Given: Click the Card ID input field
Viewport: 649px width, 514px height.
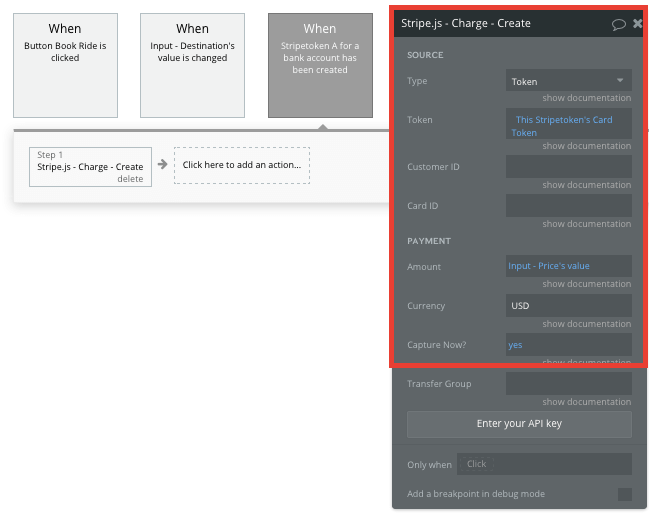Looking at the screenshot, I should pyautogui.click(x=568, y=206).
